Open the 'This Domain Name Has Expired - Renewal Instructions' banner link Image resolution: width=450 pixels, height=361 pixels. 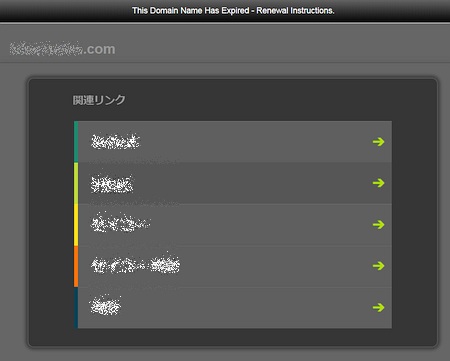pyautogui.click(x=233, y=11)
